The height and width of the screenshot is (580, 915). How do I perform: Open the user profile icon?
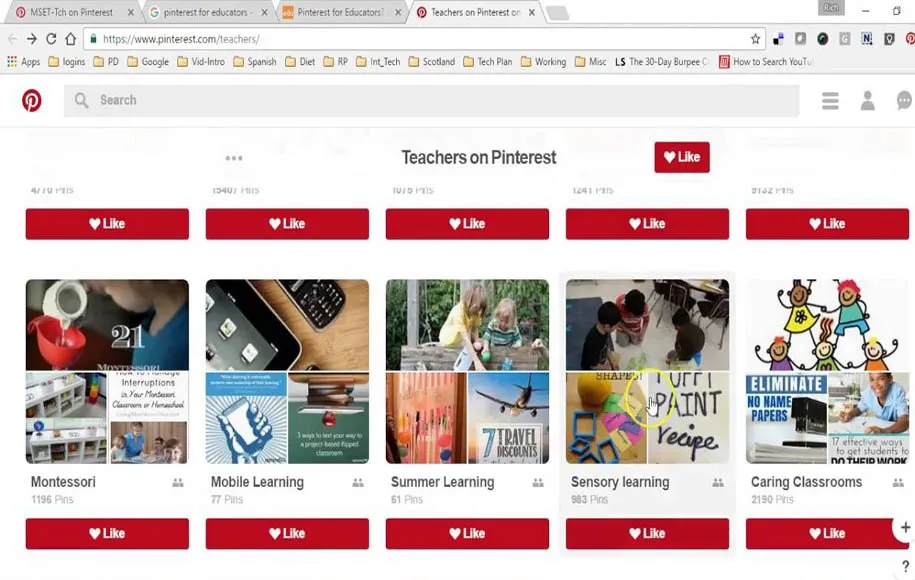click(x=868, y=101)
